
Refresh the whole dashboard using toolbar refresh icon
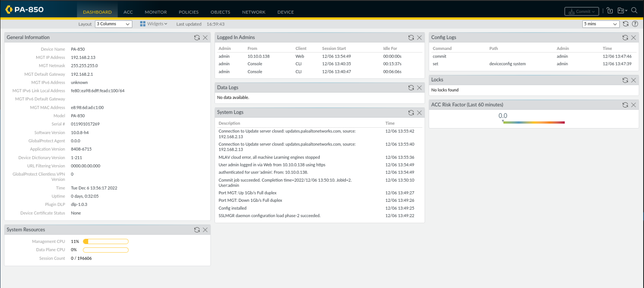coord(625,24)
